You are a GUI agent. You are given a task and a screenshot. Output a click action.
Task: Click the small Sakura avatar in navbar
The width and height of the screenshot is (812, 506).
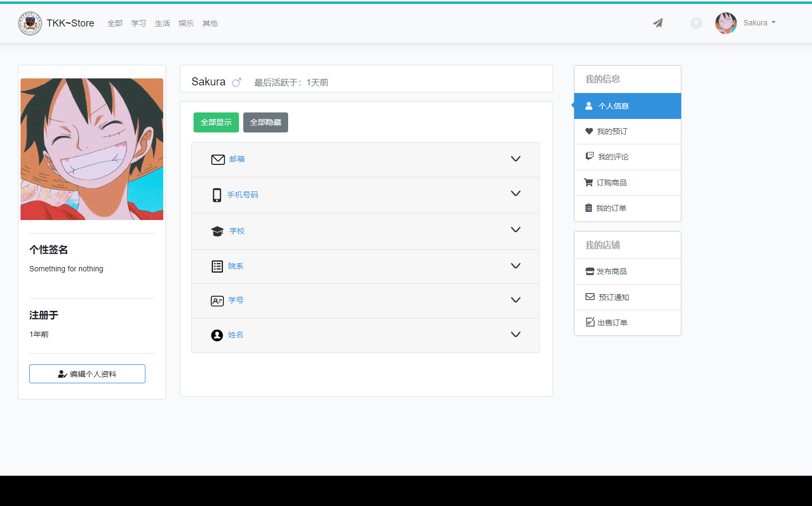point(726,23)
